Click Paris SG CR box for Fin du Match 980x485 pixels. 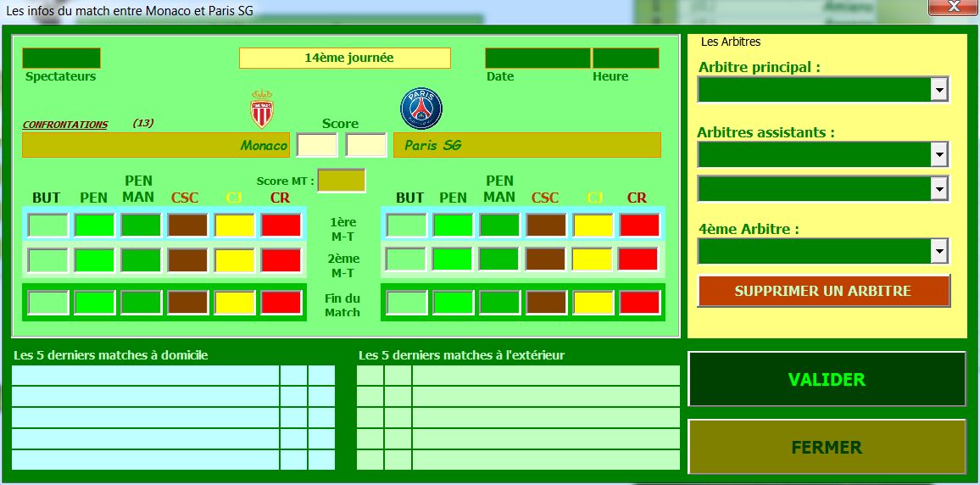point(639,303)
